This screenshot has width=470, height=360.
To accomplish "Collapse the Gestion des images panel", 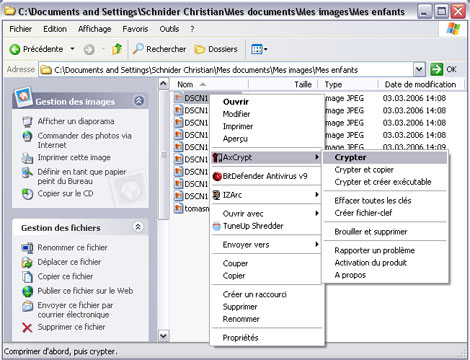I will coord(139,100).
